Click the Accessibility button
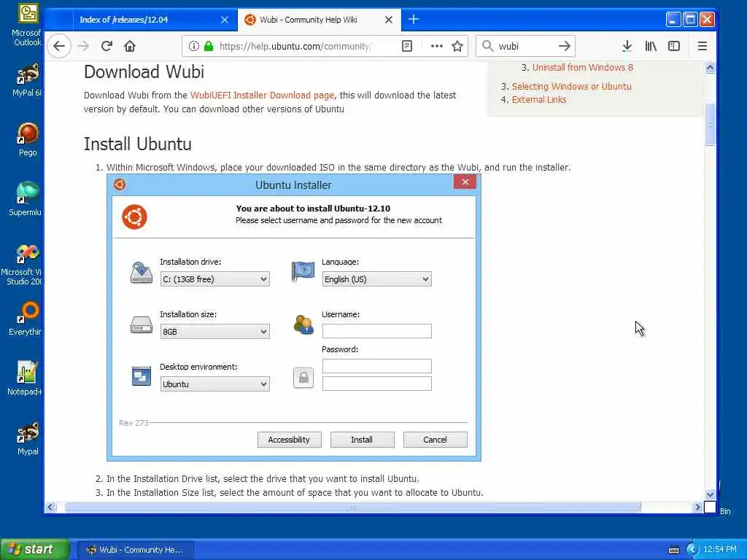 (x=289, y=440)
